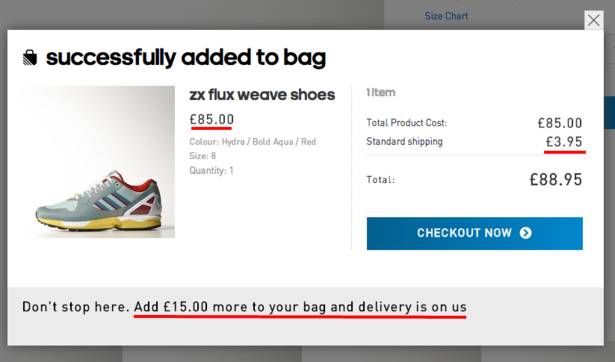Click the £88.95 total amount
Screen dimensions: 615x362
[556, 180]
